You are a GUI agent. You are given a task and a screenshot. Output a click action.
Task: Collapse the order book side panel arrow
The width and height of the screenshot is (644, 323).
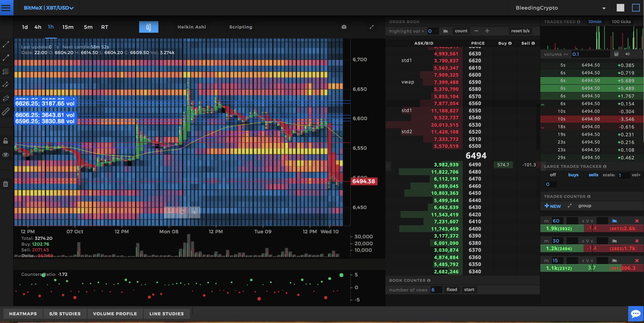point(389,166)
